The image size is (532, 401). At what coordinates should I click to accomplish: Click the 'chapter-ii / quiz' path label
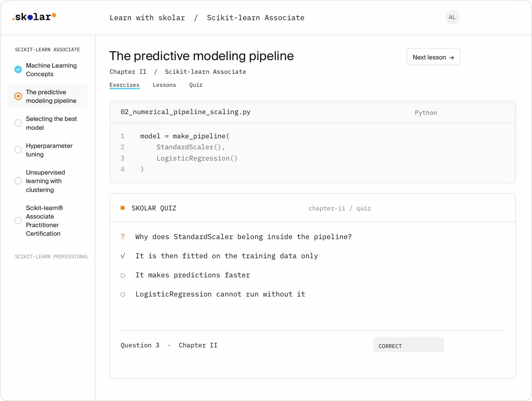pyautogui.click(x=340, y=208)
